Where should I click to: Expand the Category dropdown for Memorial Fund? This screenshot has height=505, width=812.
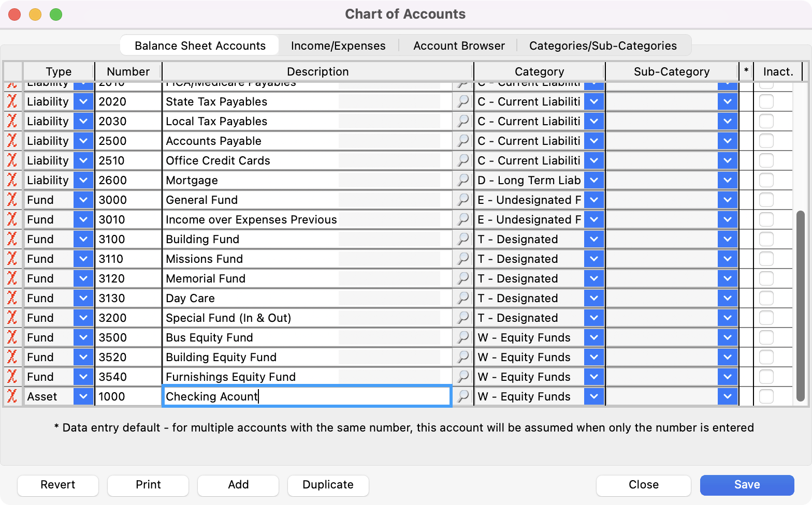coord(594,278)
